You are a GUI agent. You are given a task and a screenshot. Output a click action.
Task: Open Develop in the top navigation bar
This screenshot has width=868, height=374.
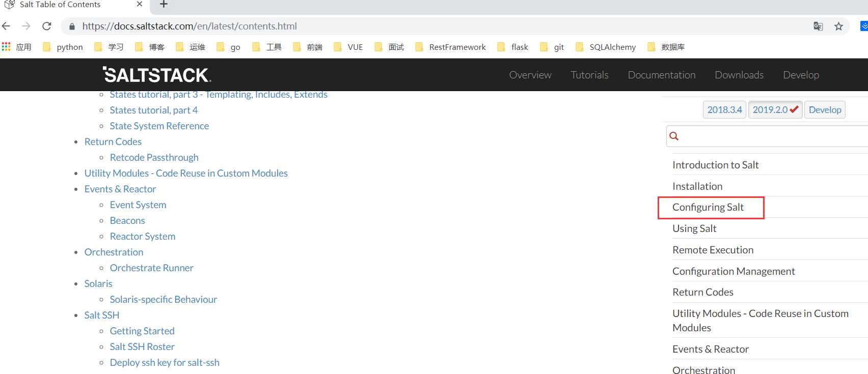tap(801, 75)
